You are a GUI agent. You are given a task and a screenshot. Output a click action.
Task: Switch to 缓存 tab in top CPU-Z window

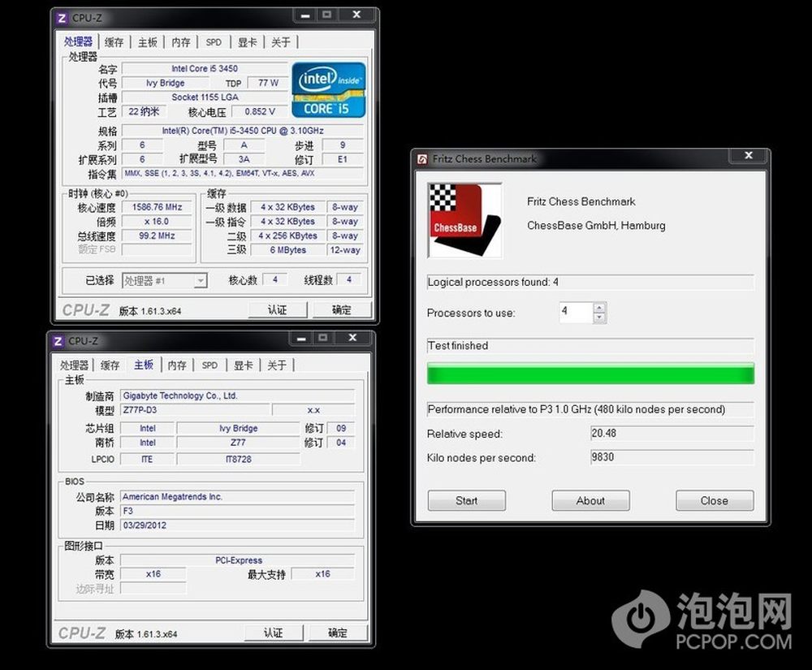[x=114, y=42]
